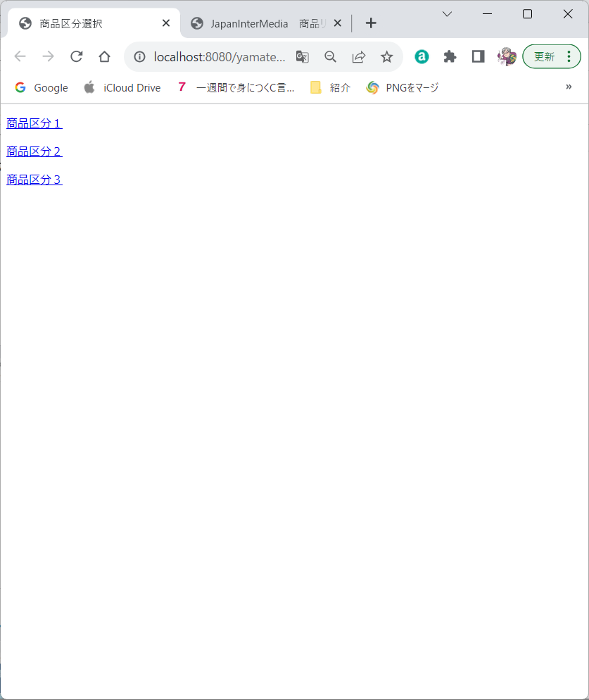Toggle the browser side panel
This screenshot has width=589, height=700.
click(479, 57)
